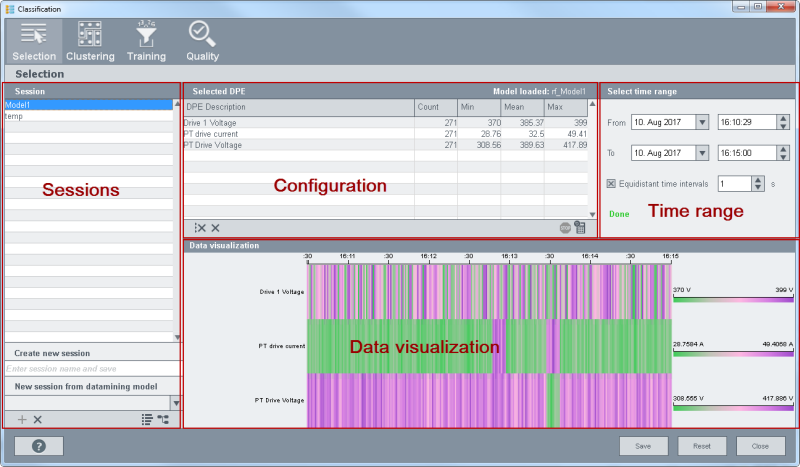Open the Quality view icon

[202, 41]
